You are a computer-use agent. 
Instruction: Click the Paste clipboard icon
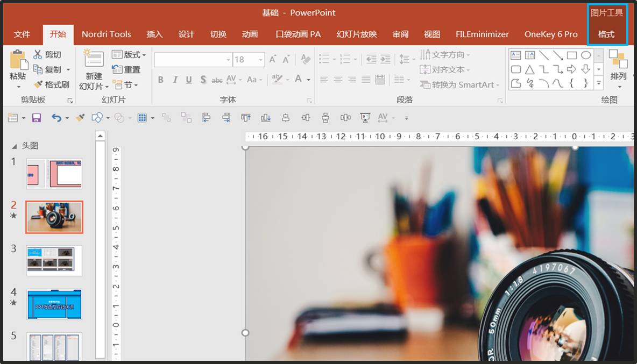pos(18,59)
